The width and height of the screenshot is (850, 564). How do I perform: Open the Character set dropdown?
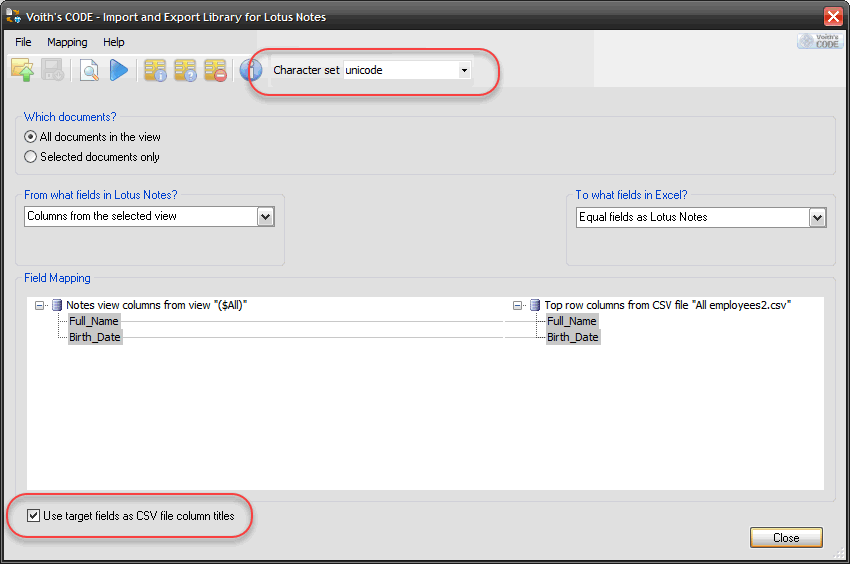(x=464, y=70)
